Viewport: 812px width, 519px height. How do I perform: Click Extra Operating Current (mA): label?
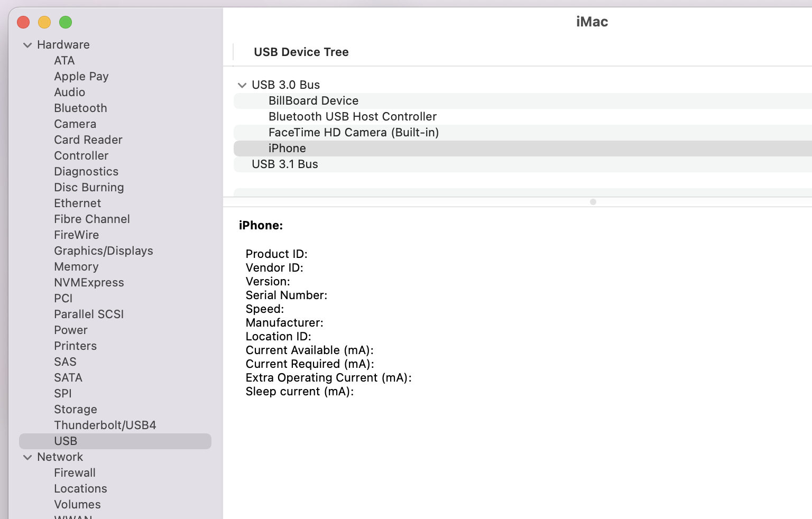click(x=329, y=378)
